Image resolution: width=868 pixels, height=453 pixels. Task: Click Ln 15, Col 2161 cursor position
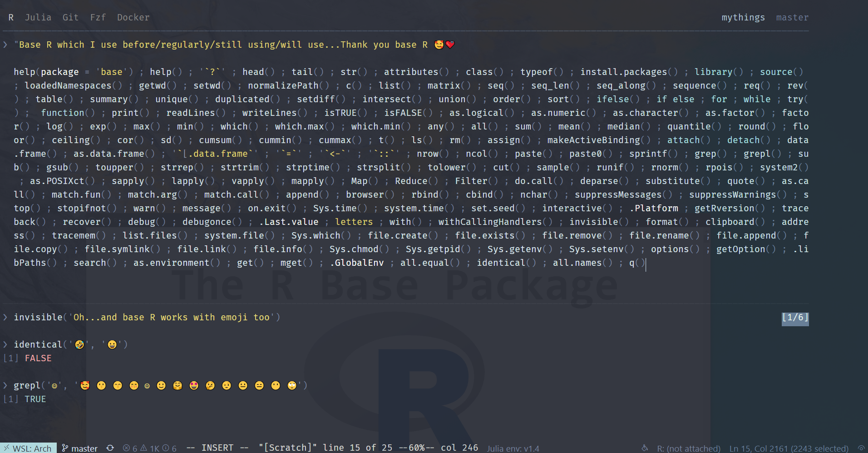pyautogui.click(x=789, y=448)
